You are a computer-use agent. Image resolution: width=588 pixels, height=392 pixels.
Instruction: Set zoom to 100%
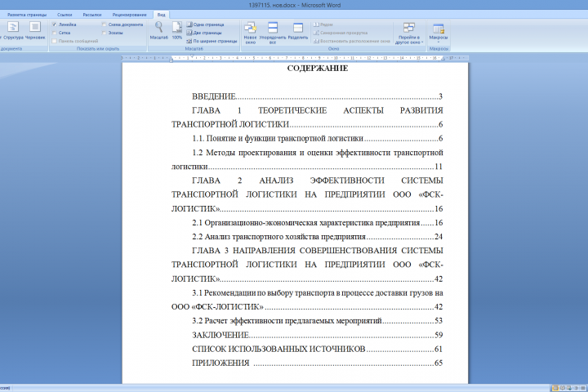pos(177,30)
